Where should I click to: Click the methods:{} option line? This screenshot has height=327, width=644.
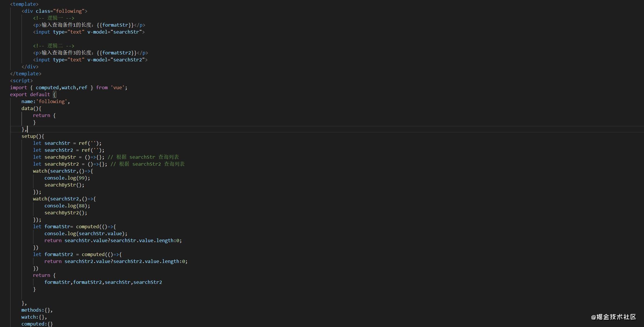(37, 310)
